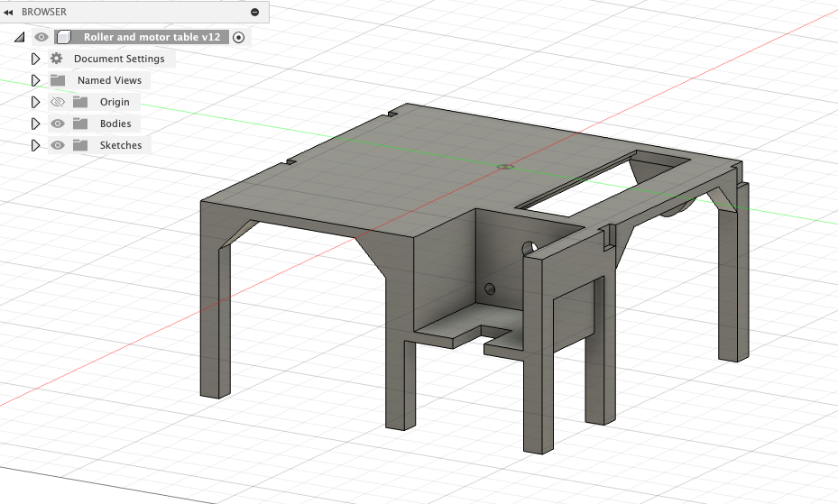Click the Origin folder icon
The height and width of the screenshot is (504, 838).
[80, 102]
